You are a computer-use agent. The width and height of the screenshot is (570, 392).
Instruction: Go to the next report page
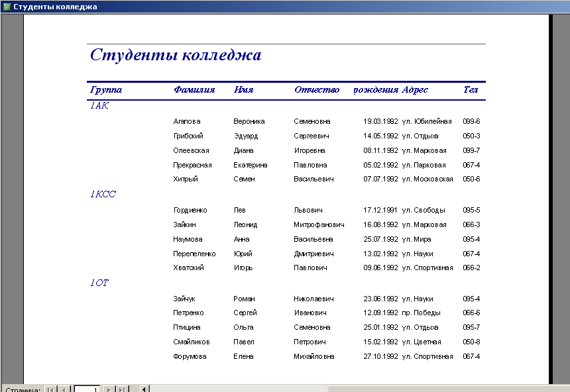[108, 389]
